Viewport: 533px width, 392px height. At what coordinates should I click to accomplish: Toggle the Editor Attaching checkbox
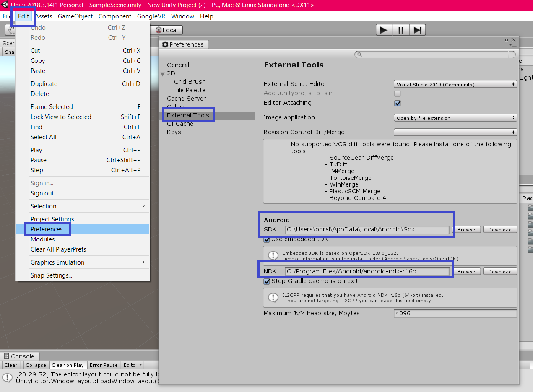pyautogui.click(x=398, y=103)
